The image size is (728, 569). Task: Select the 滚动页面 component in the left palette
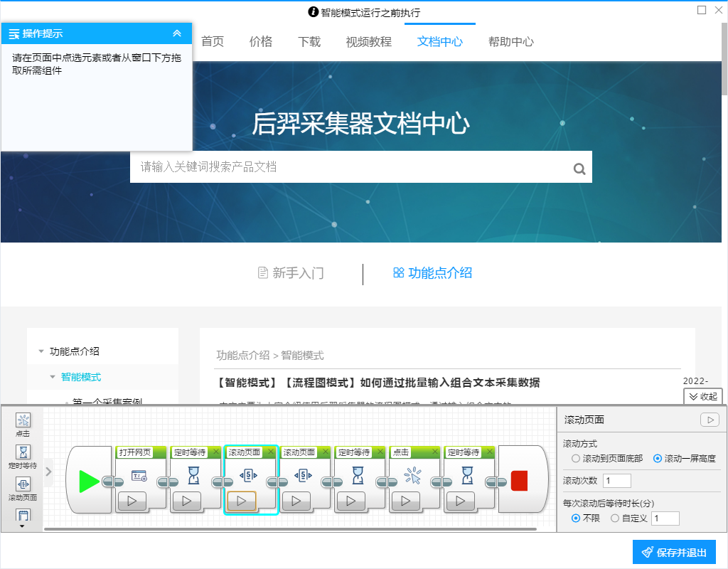click(x=23, y=488)
